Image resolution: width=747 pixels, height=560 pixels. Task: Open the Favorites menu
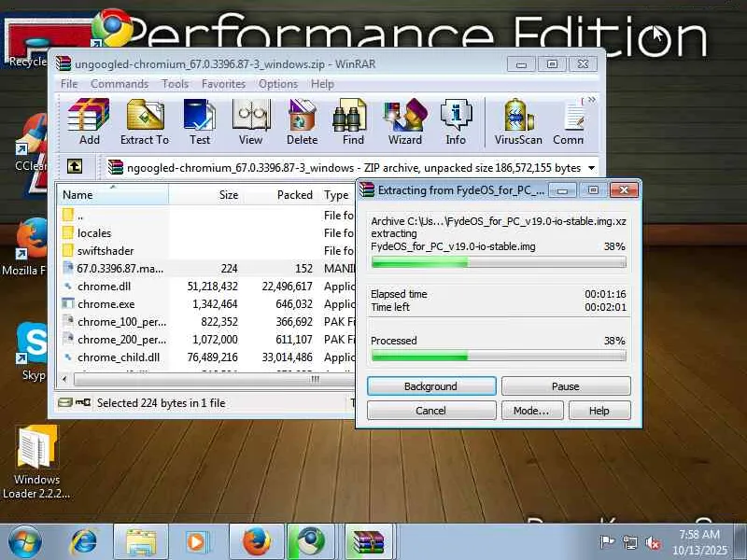(223, 84)
